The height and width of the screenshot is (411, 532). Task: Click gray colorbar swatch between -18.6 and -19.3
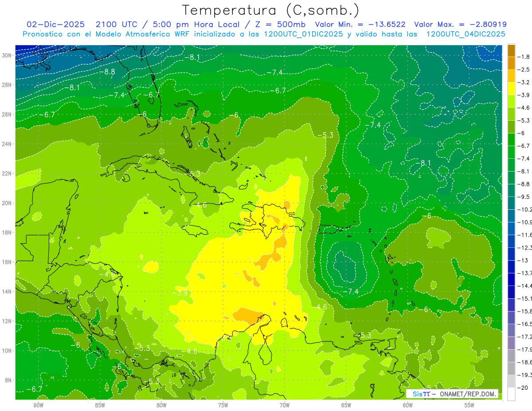tap(511, 369)
